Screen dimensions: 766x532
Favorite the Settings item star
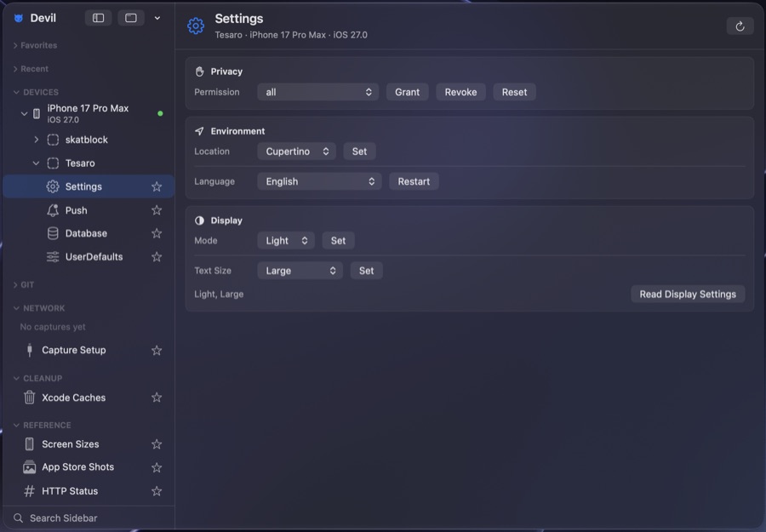click(x=157, y=186)
